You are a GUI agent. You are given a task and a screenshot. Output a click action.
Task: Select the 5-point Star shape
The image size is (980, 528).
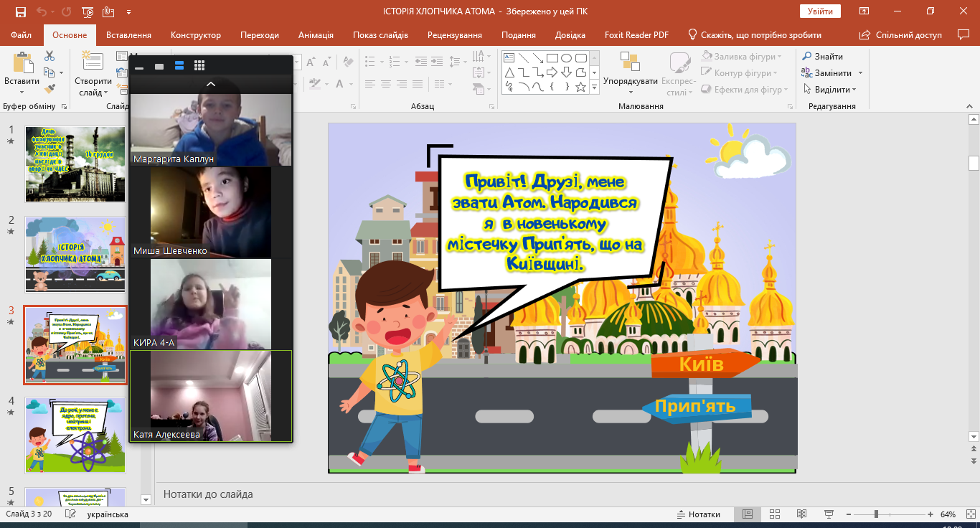(x=580, y=87)
